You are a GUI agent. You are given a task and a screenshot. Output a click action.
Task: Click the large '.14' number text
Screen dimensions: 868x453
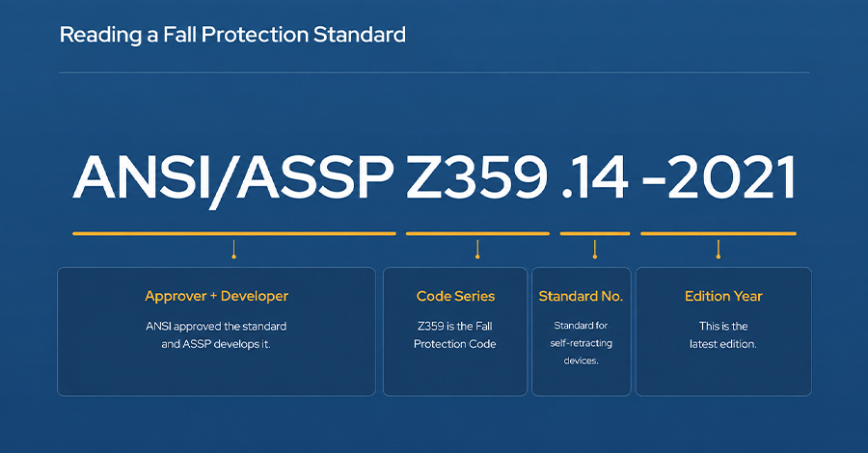(x=595, y=177)
